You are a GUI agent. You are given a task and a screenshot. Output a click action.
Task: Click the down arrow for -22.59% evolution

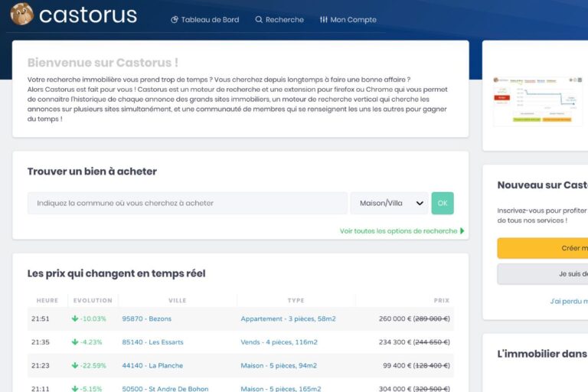click(75, 365)
